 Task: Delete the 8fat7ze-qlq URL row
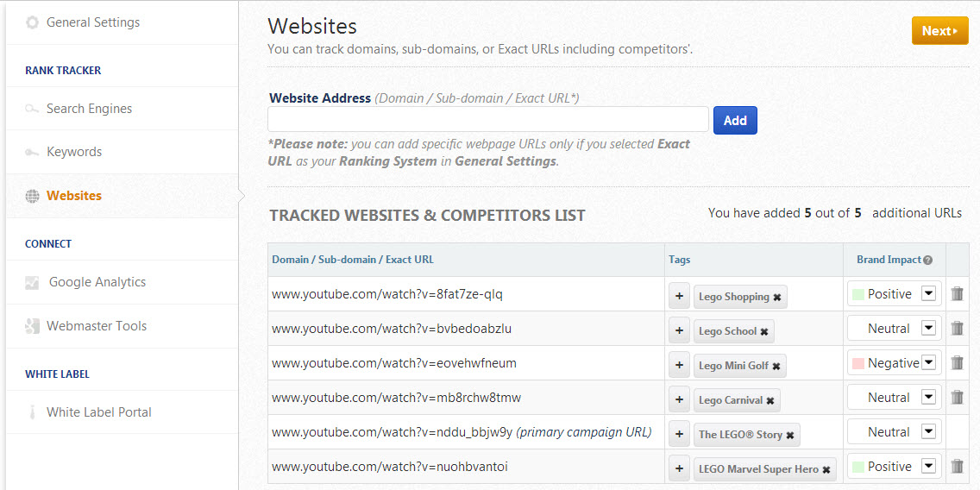pos(957,294)
